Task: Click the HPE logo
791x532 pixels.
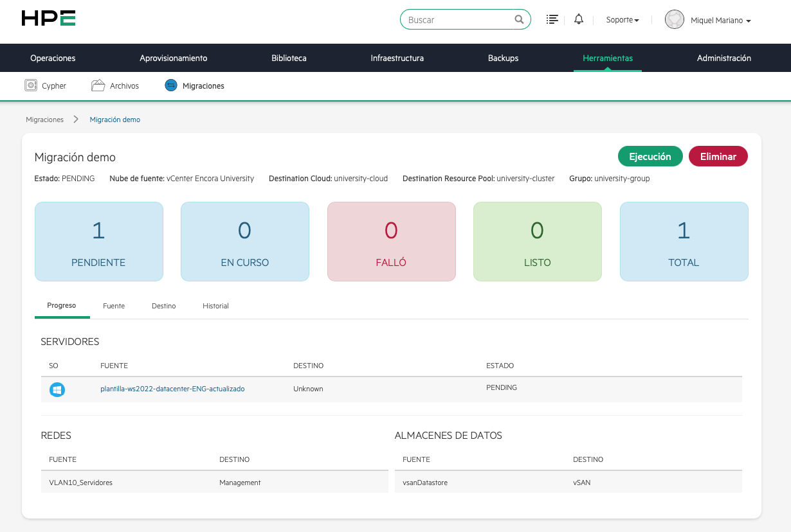Action: (x=48, y=18)
